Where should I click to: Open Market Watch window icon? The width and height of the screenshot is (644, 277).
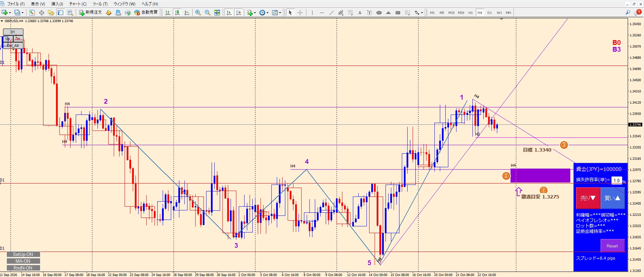point(32,13)
